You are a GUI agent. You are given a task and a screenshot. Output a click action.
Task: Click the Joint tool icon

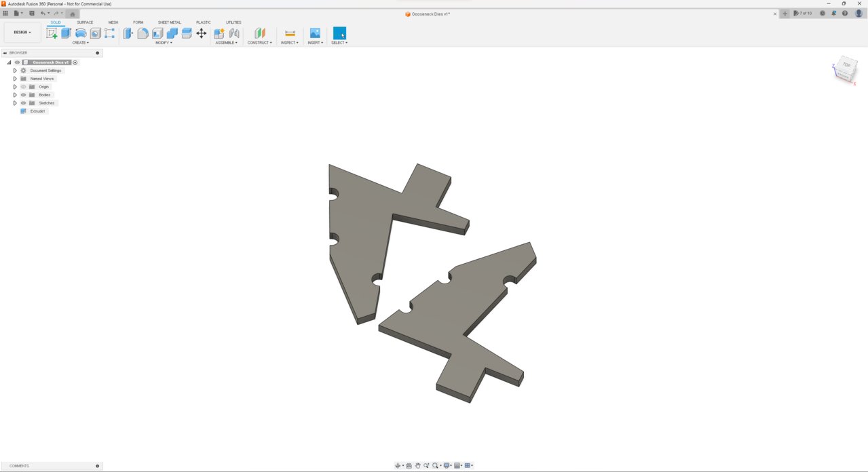234,33
